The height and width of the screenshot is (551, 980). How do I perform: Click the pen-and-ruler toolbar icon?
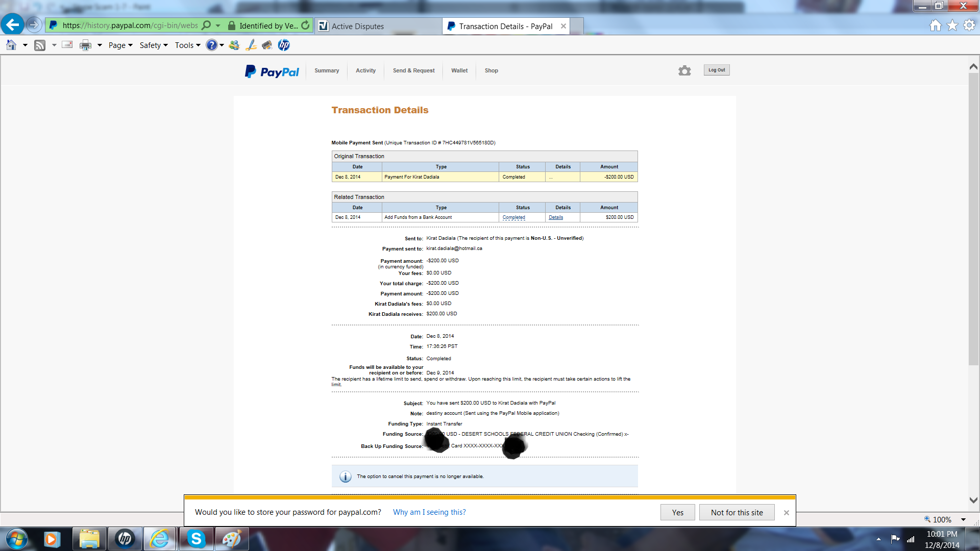pyautogui.click(x=251, y=45)
